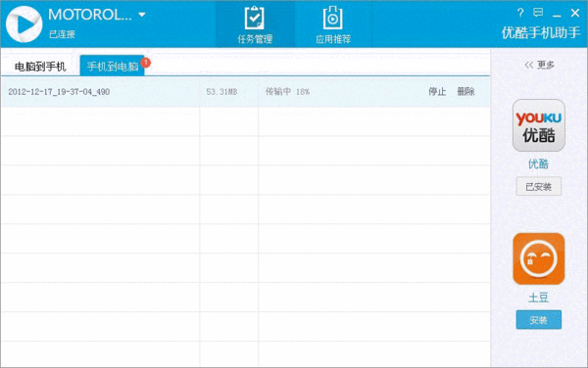Select the 手机到电脑 tab

pyautogui.click(x=112, y=66)
